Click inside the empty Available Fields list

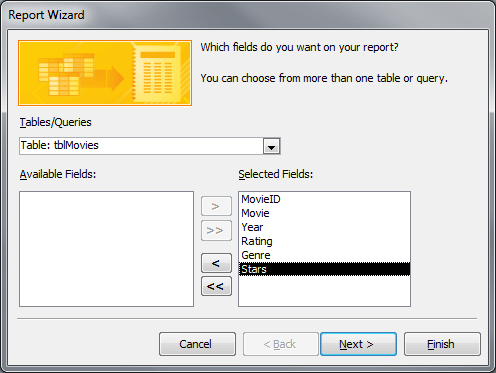106,249
